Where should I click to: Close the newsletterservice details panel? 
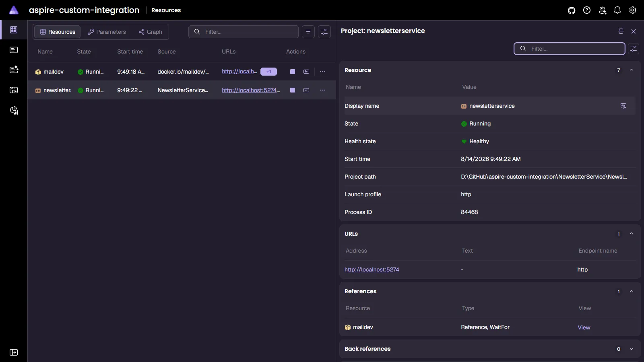634,31
